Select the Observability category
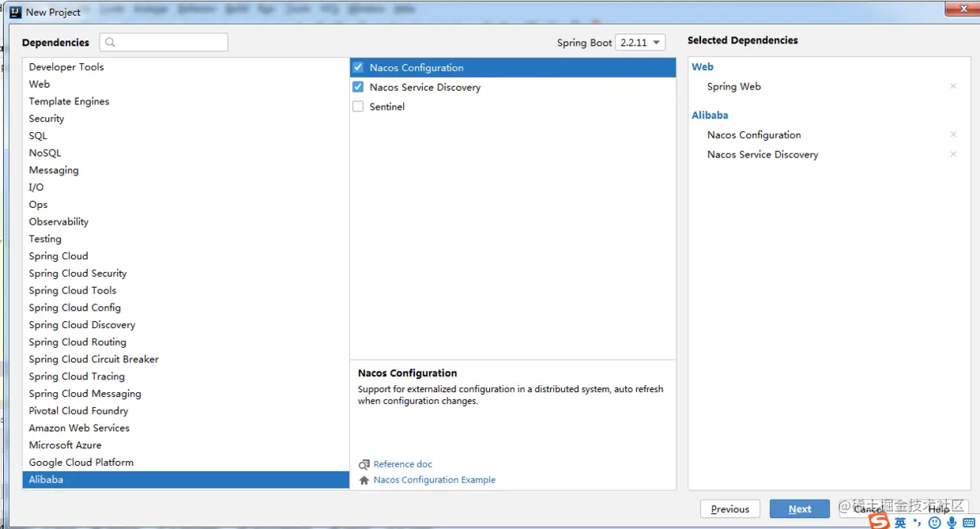Image resolution: width=980 pixels, height=529 pixels. (x=186, y=221)
